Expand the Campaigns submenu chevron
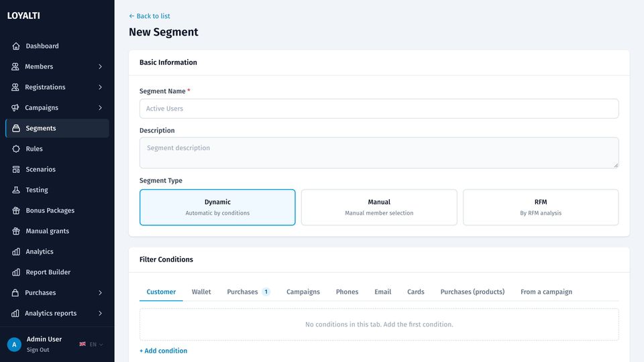The image size is (644, 362). pyautogui.click(x=100, y=107)
